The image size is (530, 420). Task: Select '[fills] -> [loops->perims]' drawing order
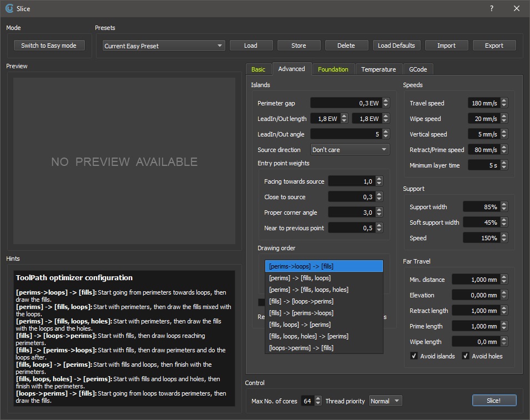pos(301,301)
